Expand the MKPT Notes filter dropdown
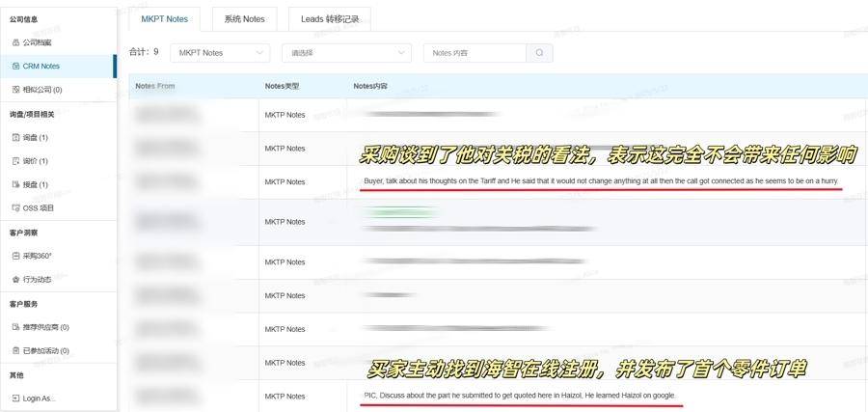868x412 pixels. click(220, 53)
